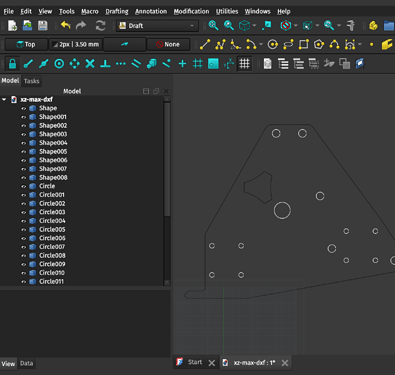Click Fit all zoom icon
The image size is (395, 375).
click(x=213, y=25)
